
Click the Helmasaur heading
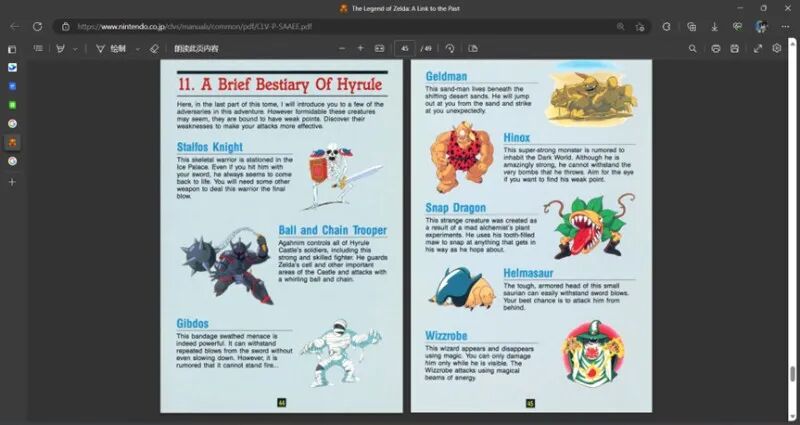pos(528,273)
